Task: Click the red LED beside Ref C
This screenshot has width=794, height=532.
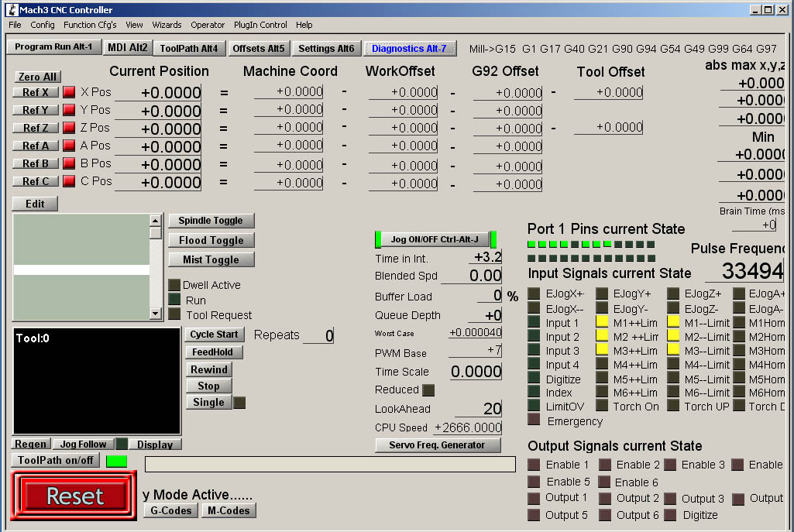Action: (69, 181)
